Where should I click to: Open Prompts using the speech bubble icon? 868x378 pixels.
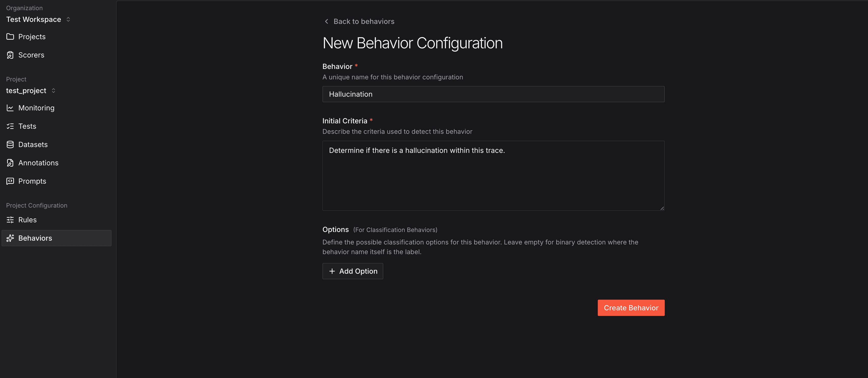[10, 181]
